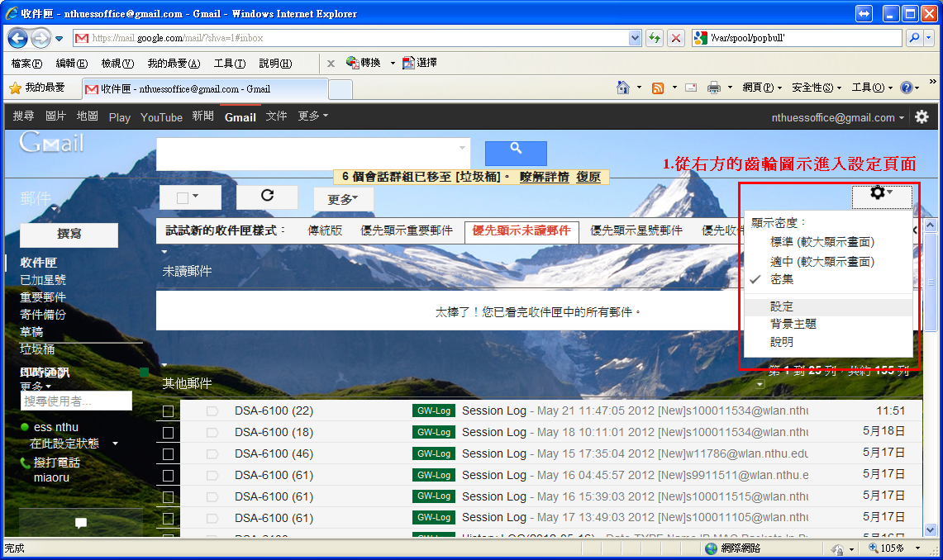Click the refresh mail icon button
This screenshot has width=943, height=560.
tap(267, 197)
